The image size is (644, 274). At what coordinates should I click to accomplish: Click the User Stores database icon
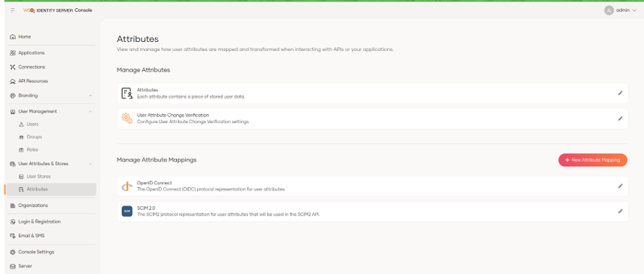[x=21, y=177]
